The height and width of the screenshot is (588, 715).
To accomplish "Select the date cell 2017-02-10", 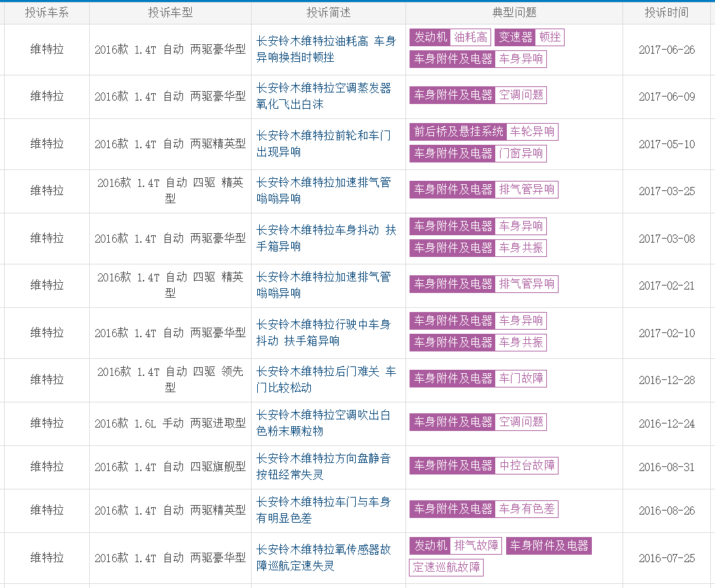I will (667, 333).
